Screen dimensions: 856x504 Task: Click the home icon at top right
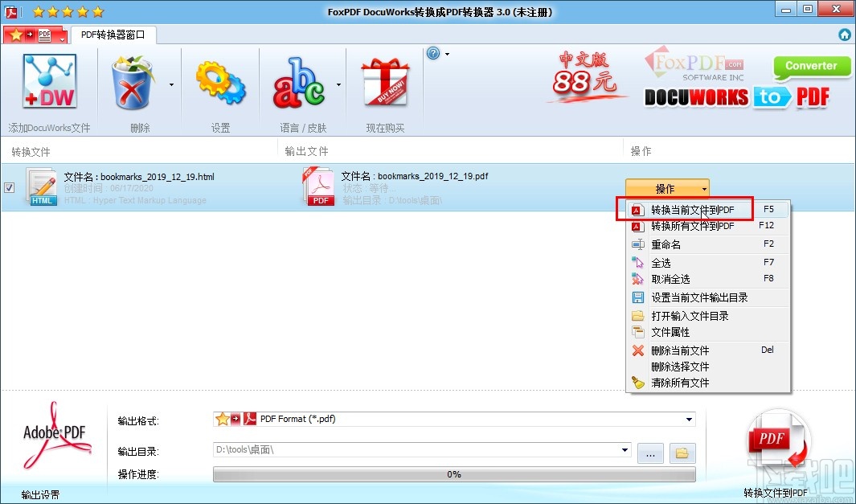coord(843,35)
